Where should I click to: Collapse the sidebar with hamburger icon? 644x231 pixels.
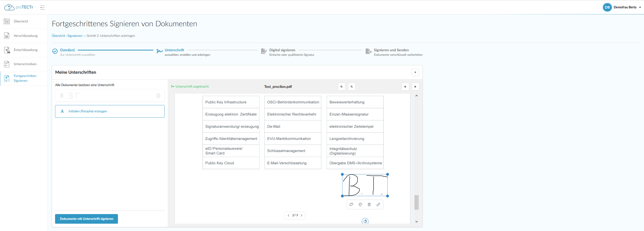click(43, 7)
